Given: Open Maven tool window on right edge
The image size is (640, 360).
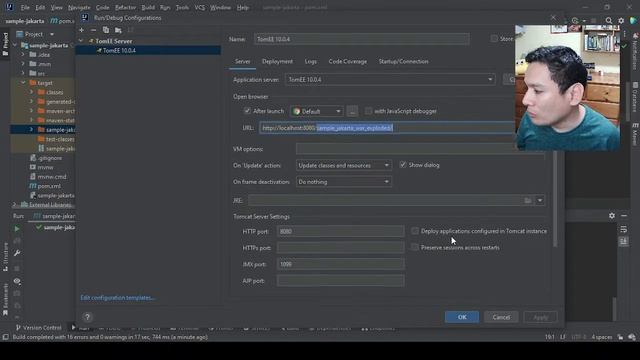Looking at the screenshot, I should point(635,134).
